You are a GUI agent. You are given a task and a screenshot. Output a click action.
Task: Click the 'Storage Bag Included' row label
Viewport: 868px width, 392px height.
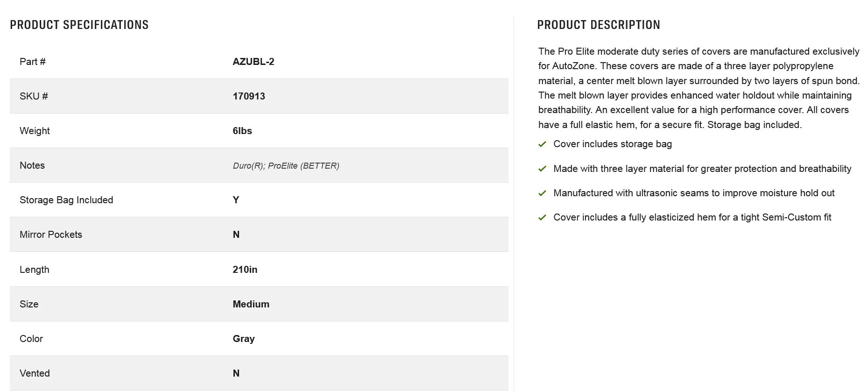[66, 200]
